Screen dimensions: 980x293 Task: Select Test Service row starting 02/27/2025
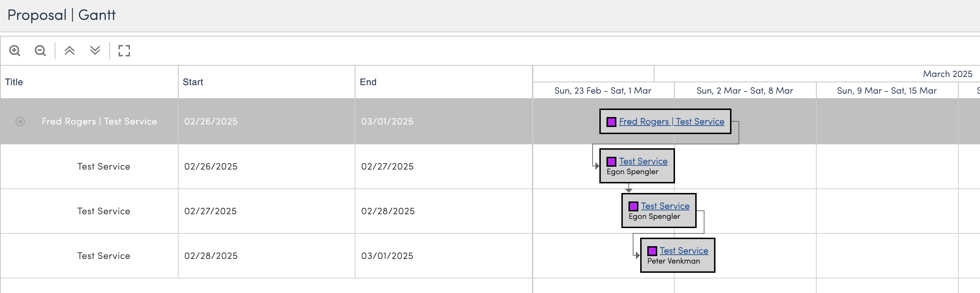[x=103, y=211]
